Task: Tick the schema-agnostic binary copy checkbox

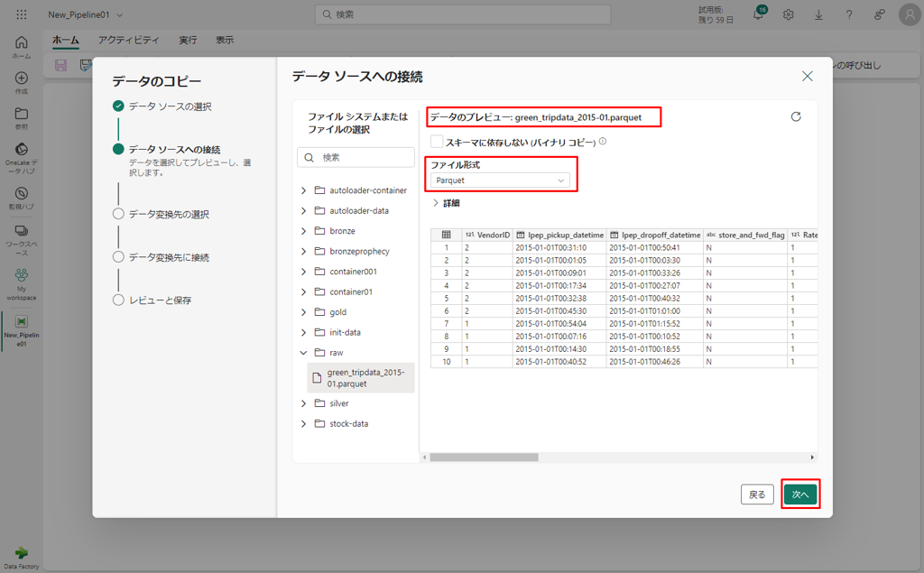Action: (437, 142)
